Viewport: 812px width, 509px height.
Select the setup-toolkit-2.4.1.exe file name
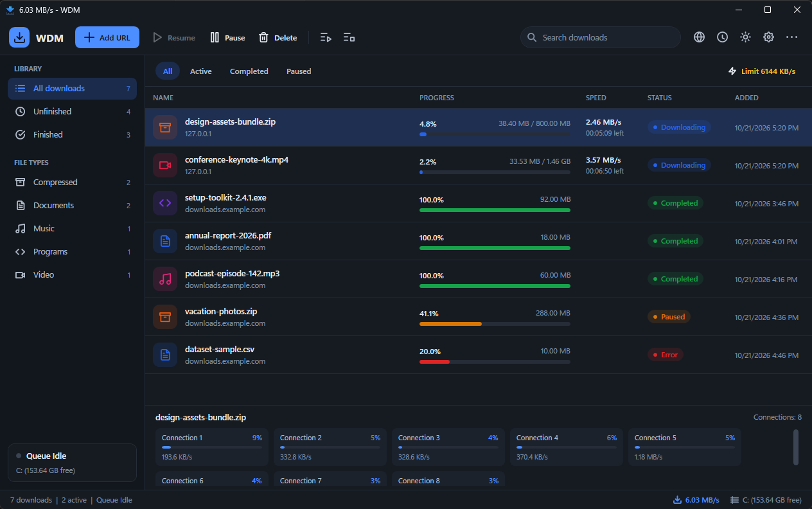(x=225, y=197)
